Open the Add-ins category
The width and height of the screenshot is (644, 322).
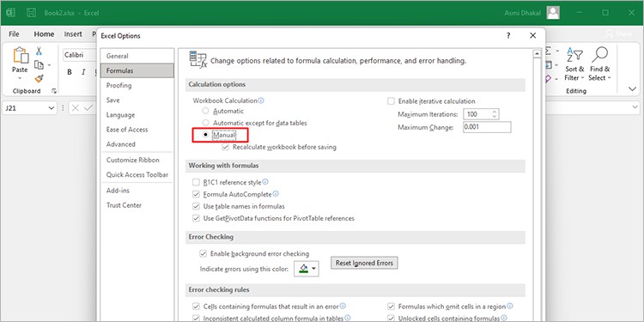click(x=137, y=191)
